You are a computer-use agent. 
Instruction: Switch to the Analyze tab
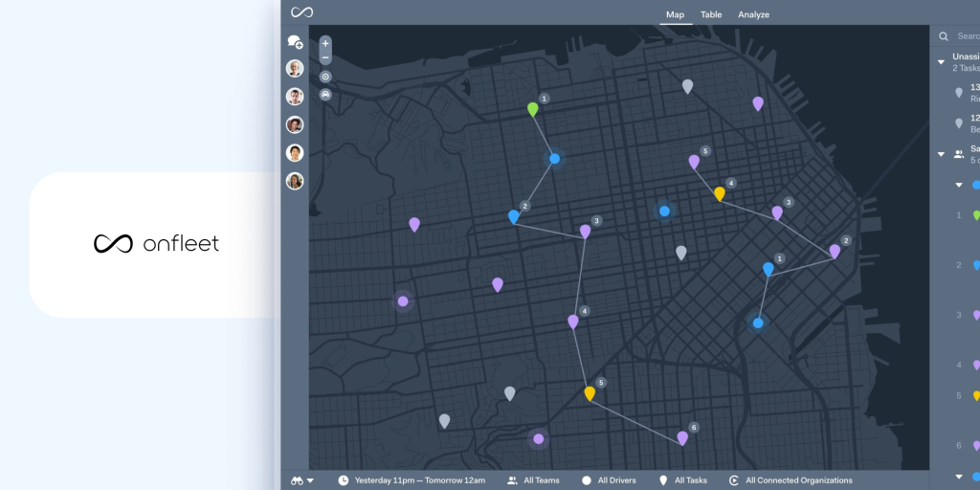[x=753, y=14]
